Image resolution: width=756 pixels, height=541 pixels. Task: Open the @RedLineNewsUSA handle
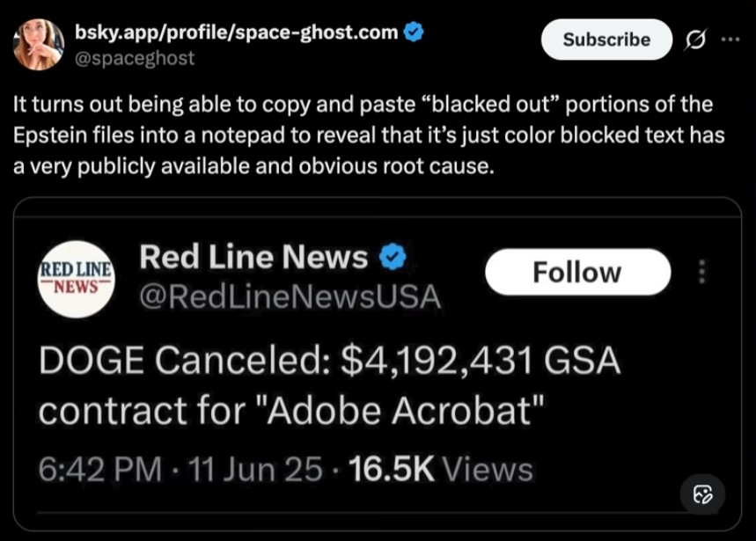click(290, 296)
